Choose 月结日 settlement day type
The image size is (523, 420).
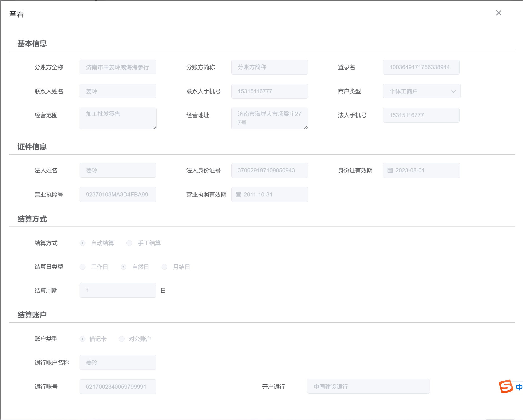point(165,267)
